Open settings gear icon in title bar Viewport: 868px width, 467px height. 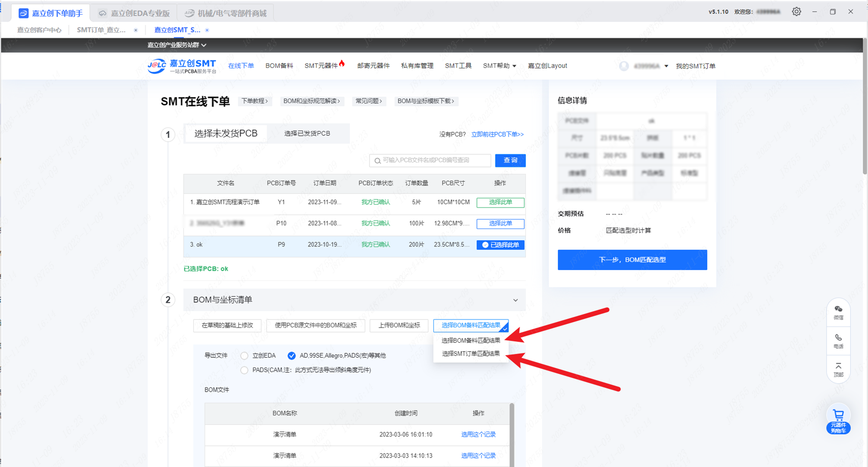tap(796, 12)
